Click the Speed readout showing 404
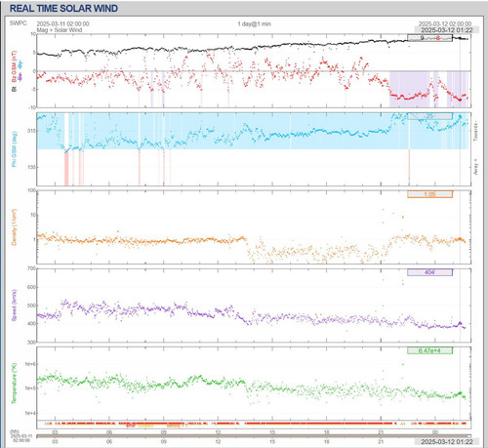488x448 pixels. (x=429, y=272)
